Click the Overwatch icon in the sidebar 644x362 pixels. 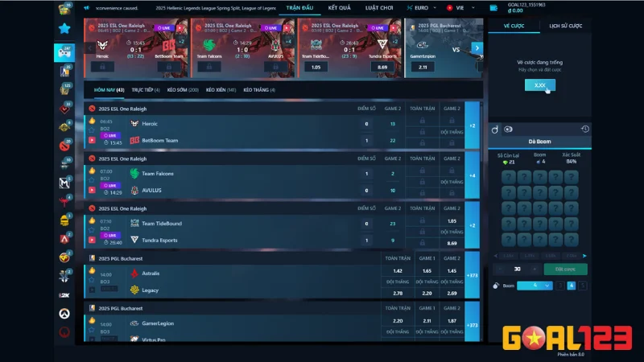coord(64,314)
